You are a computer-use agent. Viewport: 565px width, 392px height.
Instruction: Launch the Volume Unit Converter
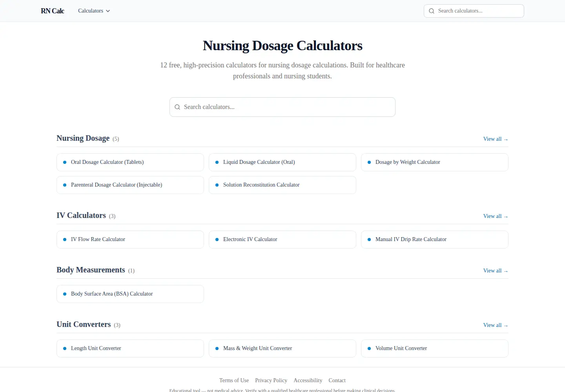click(x=435, y=348)
